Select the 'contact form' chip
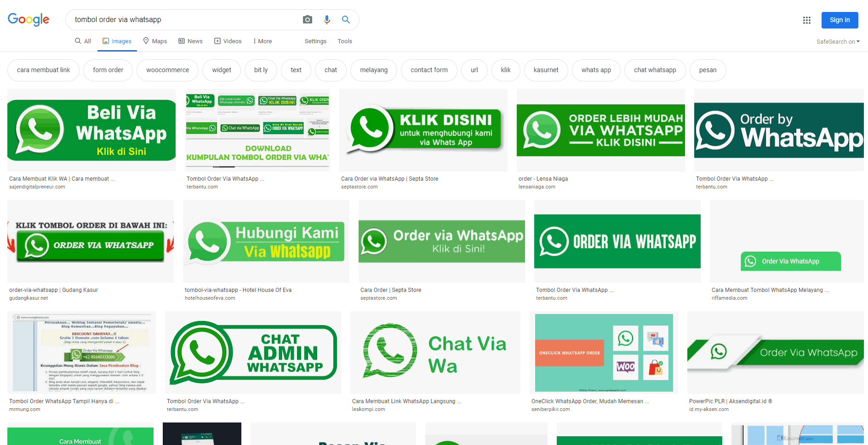 (x=429, y=70)
